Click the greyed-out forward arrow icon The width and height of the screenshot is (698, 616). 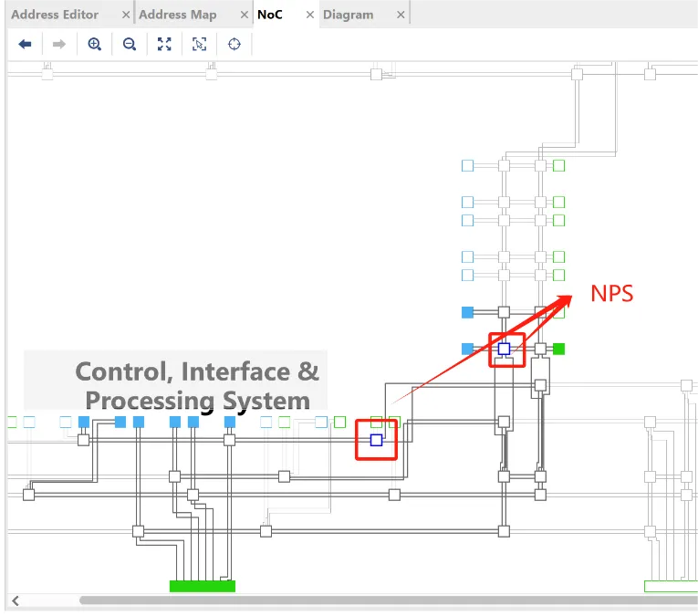[58, 44]
